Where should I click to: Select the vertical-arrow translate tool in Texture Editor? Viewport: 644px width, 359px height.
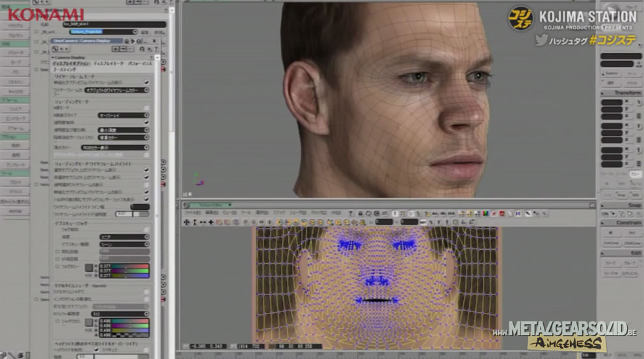195,222
